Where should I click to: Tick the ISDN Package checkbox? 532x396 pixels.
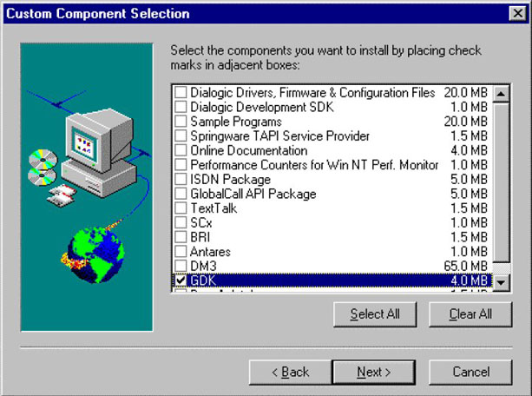tap(181, 179)
